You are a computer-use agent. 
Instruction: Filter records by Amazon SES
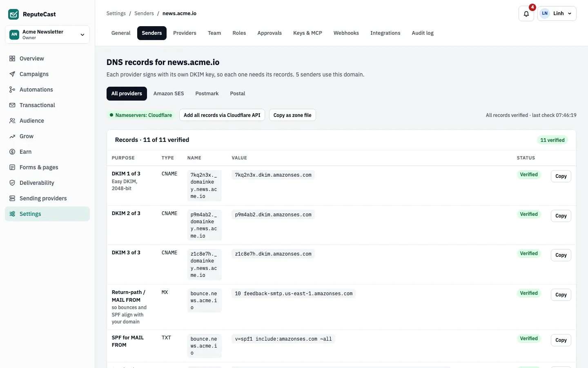169,94
